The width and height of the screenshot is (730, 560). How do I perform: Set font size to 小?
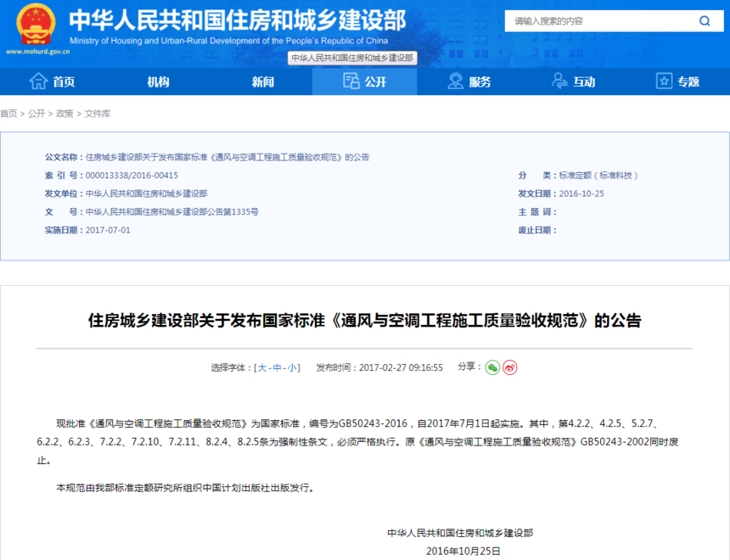(292, 367)
